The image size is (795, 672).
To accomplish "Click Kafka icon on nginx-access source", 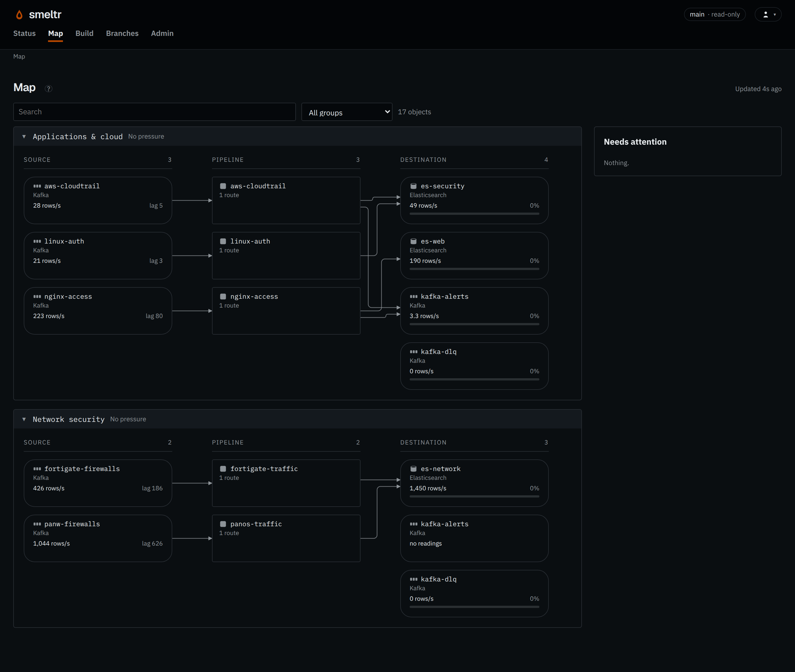I will coord(37,296).
